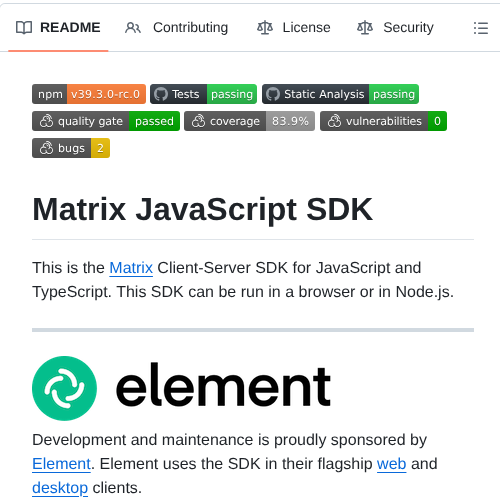Open the vulnerabilities 0 badge
Viewport: 500px width, 500px height.
(383, 121)
